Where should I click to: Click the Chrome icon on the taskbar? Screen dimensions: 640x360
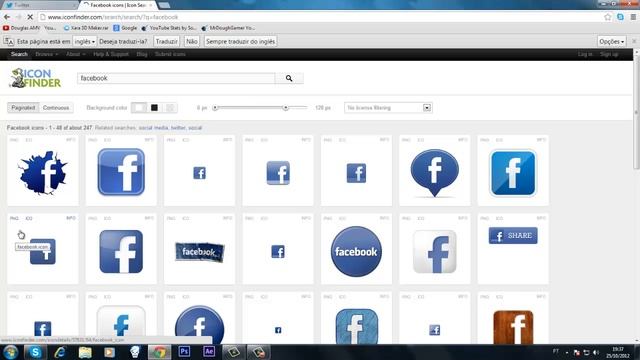click(159, 352)
